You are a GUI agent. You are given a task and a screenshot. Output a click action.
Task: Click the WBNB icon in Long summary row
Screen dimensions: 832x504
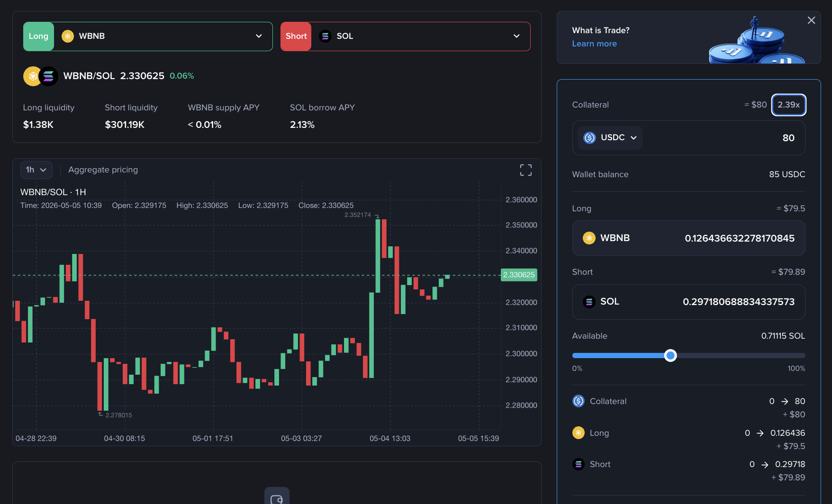pos(579,432)
